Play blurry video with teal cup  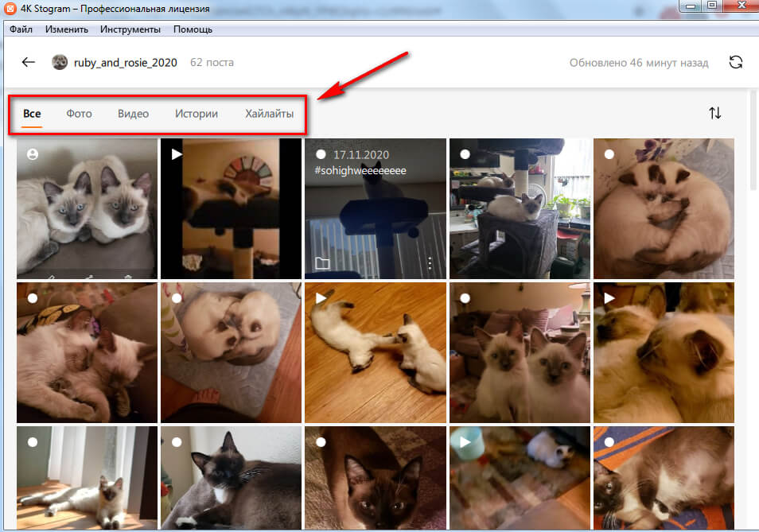(520, 478)
